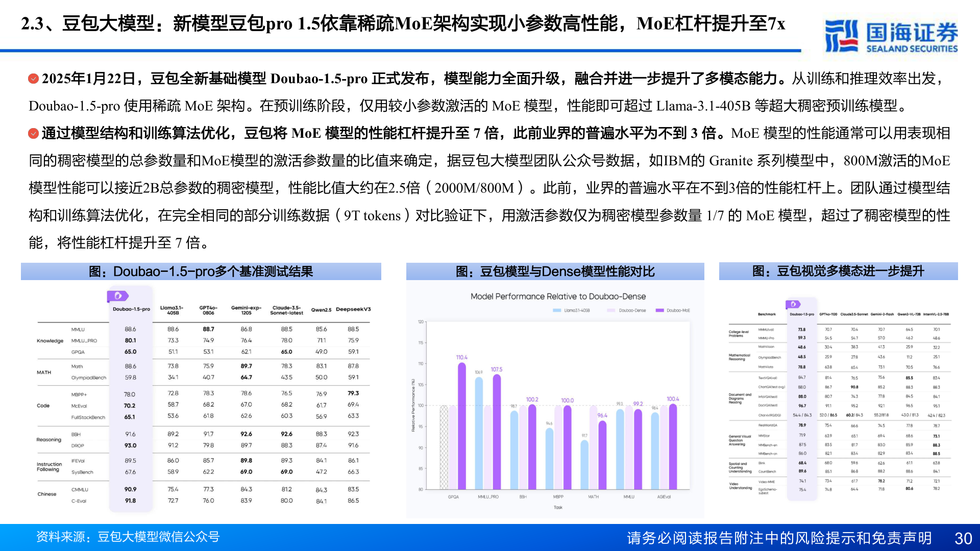Viewport: 980px width, 551px height.
Task: Click the FullStackBench row label
Action: click(88, 417)
